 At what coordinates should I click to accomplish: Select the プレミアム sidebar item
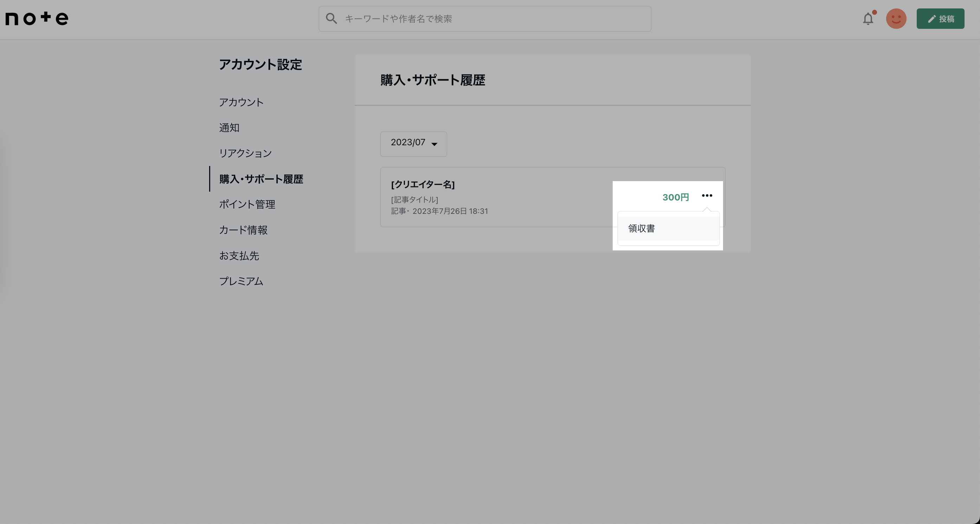pyautogui.click(x=241, y=281)
